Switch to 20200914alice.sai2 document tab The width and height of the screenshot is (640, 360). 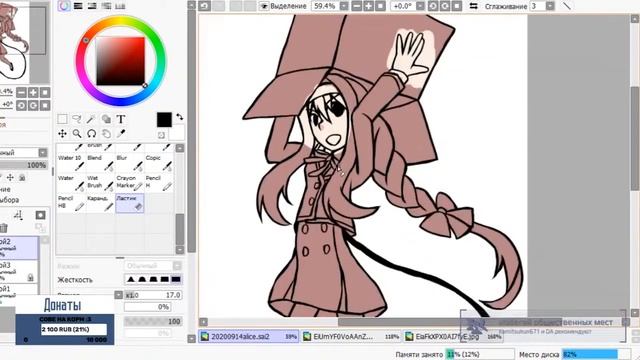pyautogui.click(x=249, y=337)
